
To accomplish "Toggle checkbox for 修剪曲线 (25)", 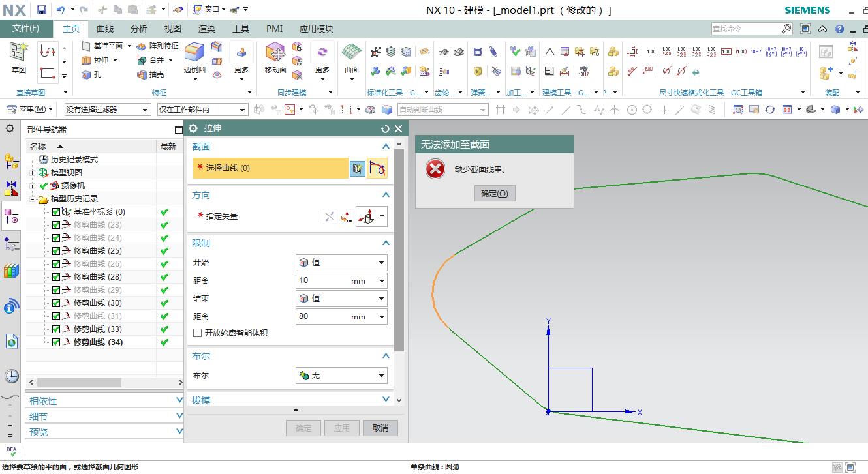I will (x=56, y=251).
